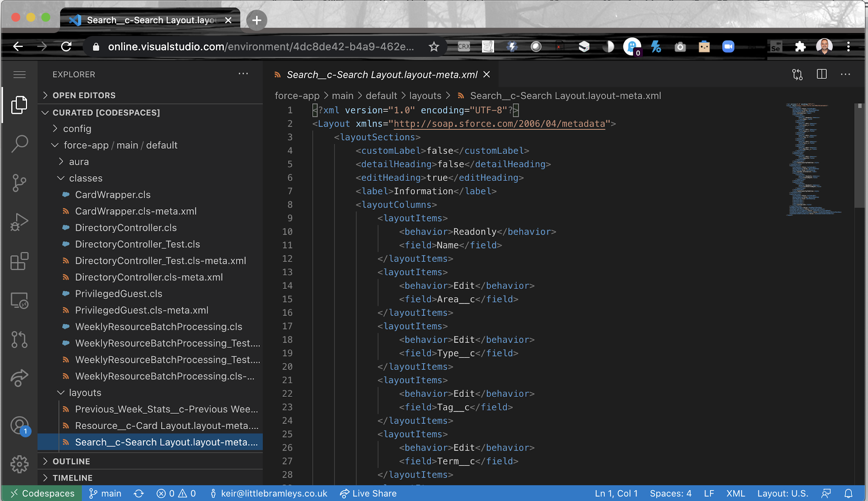
Task: Split the editor using the split icon
Action: tap(821, 74)
